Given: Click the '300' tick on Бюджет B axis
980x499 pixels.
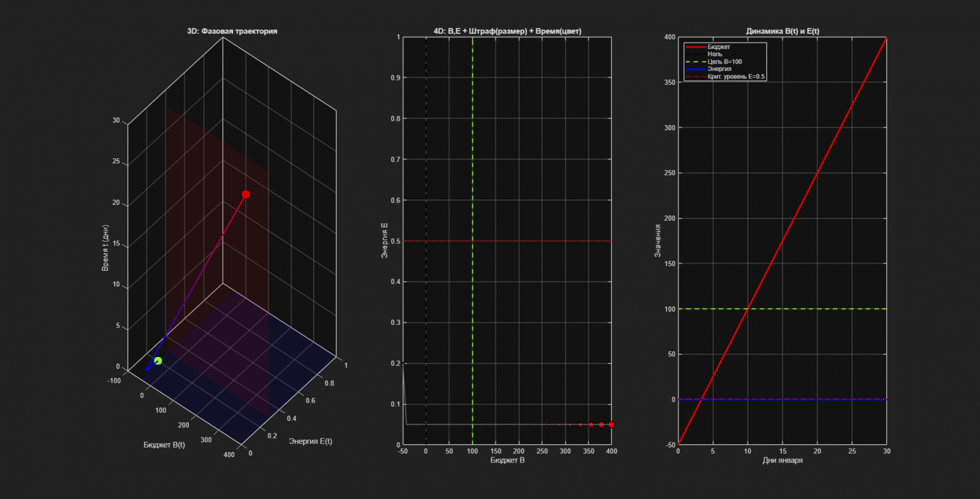Looking at the screenshot, I should pos(565,451).
